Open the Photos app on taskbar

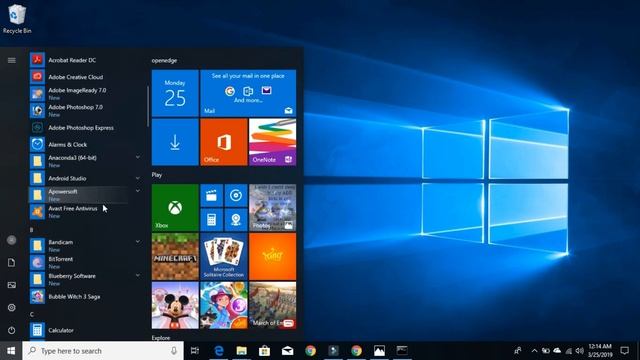379,351
